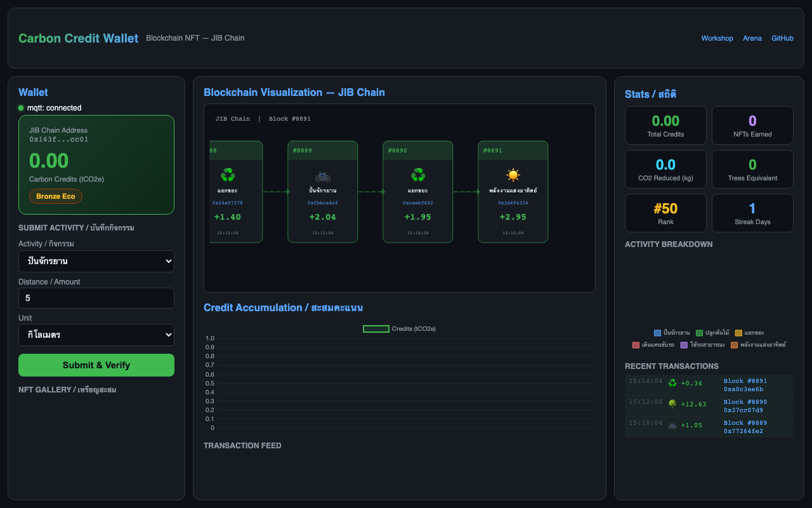This screenshot has height=508, width=812.
Task: Go to Arena in the header
Action: [x=752, y=39]
